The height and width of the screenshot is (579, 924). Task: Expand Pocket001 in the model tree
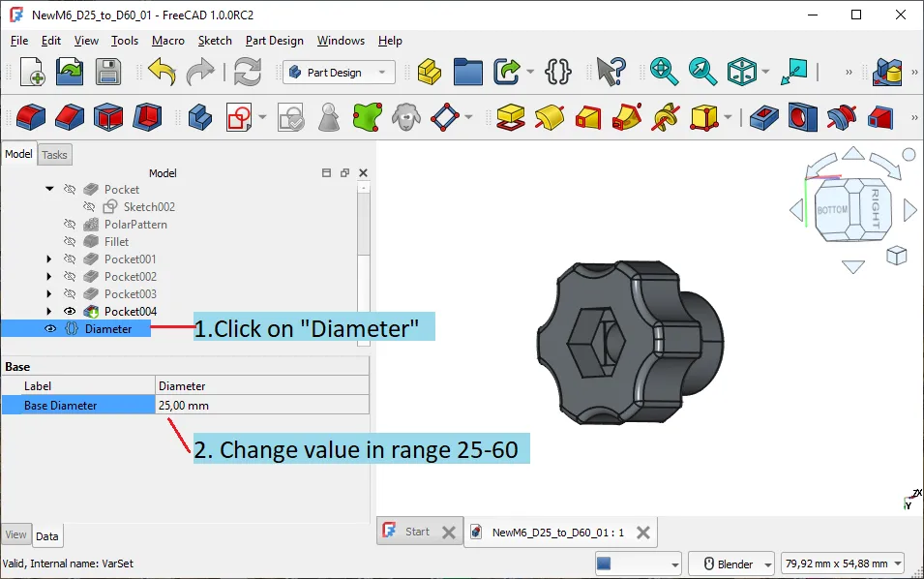click(48, 259)
